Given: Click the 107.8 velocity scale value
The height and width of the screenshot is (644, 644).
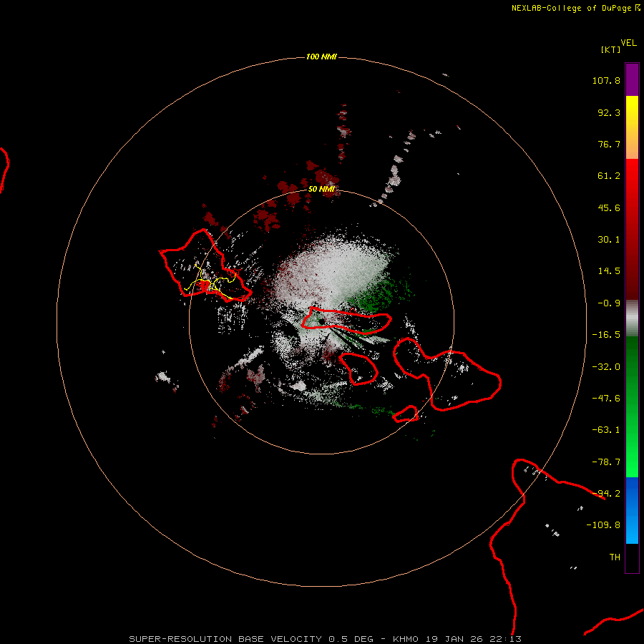Looking at the screenshot, I should click(x=606, y=80).
